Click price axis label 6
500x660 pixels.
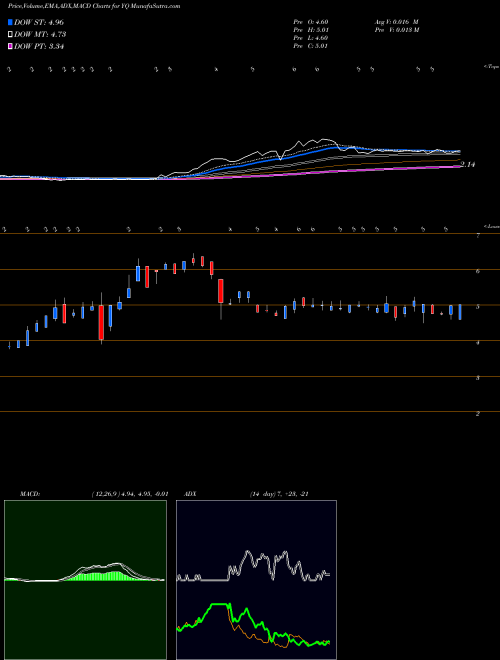pyautogui.click(x=478, y=271)
